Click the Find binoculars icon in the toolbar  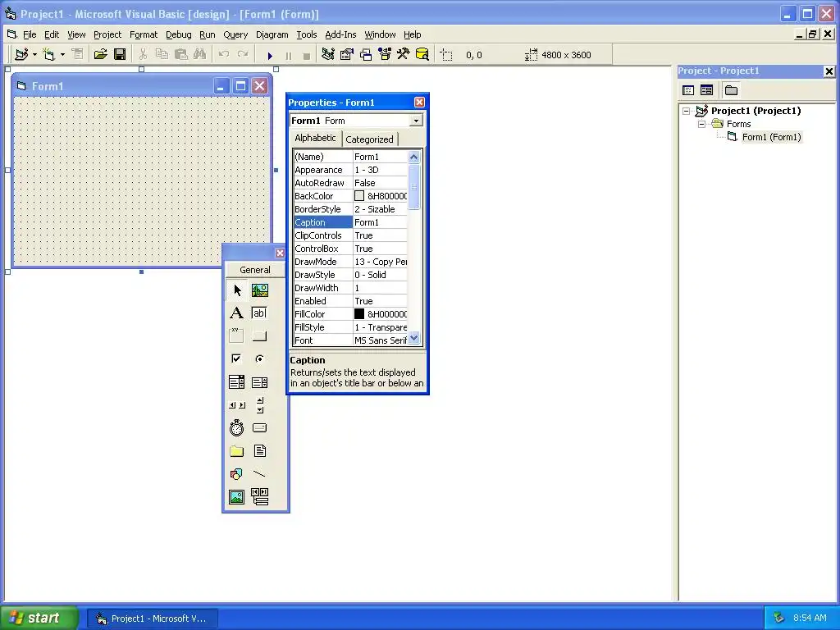point(200,55)
